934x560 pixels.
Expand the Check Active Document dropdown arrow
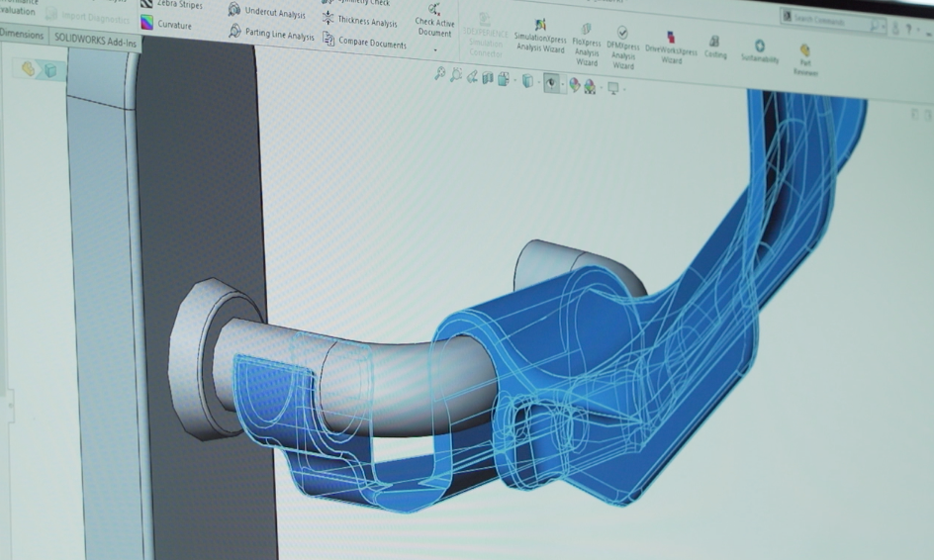(434, 49)
